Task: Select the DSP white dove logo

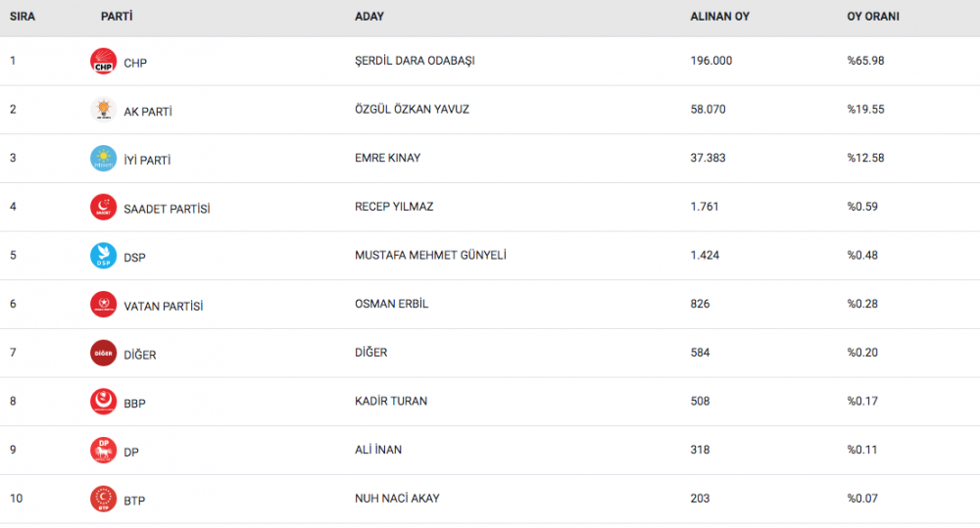Action: pos(103,257)
